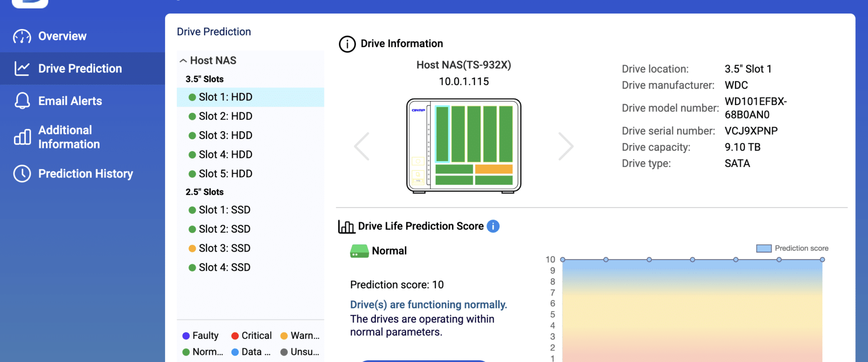Collapse the Host NAS tree
This screenshot has height=362, width=868.
pyautogui.click(x=183, y=61)
